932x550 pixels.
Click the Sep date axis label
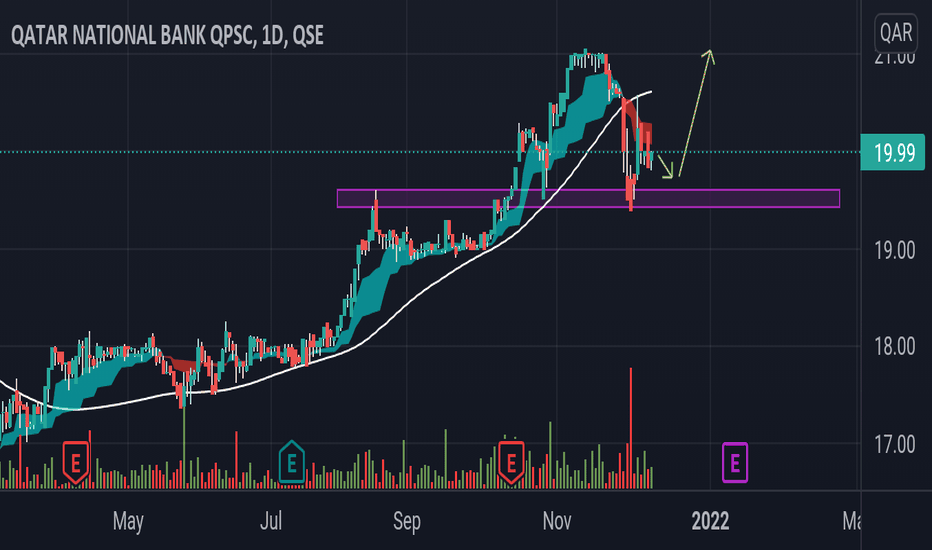pyautogui.click(x=407, y=522)
